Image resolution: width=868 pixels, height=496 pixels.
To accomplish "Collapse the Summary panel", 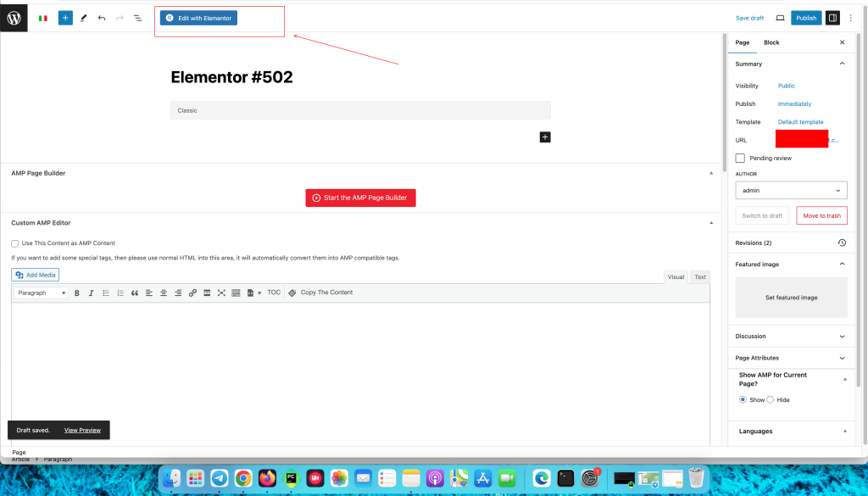I will 842,64.
